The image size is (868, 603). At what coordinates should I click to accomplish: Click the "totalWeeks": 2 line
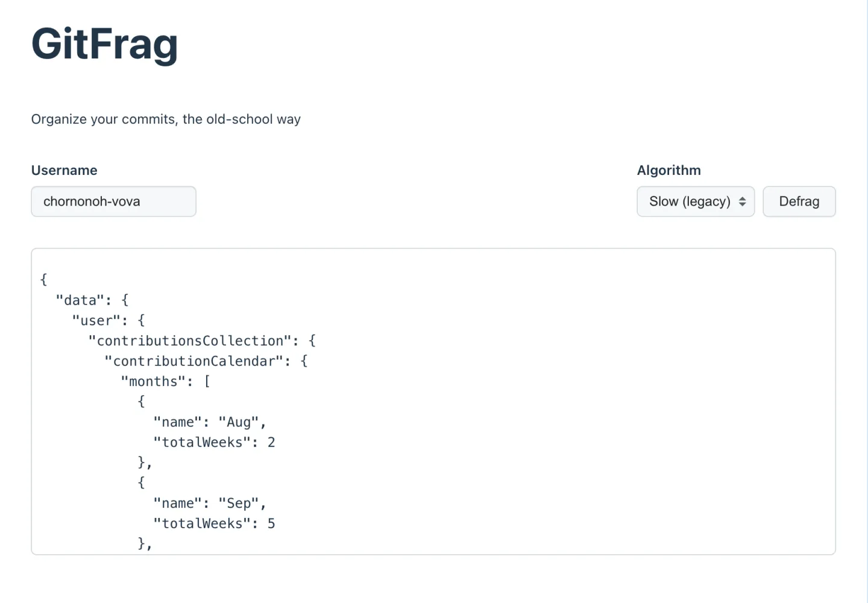pos(214,443)
